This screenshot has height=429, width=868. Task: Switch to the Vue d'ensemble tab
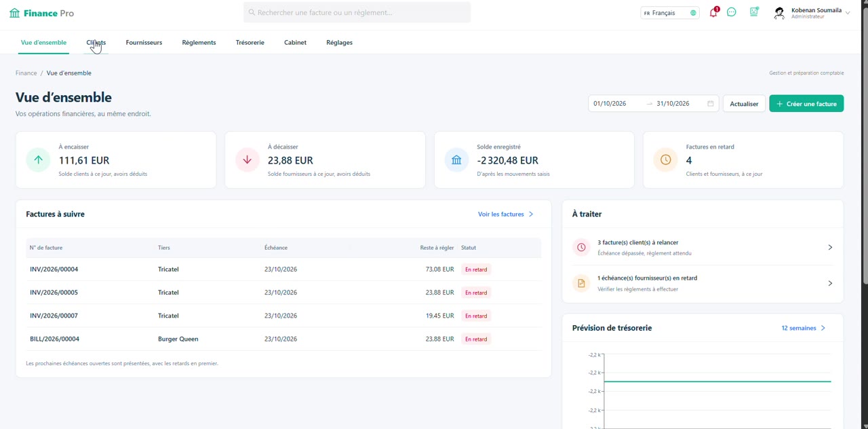[43, 43]
